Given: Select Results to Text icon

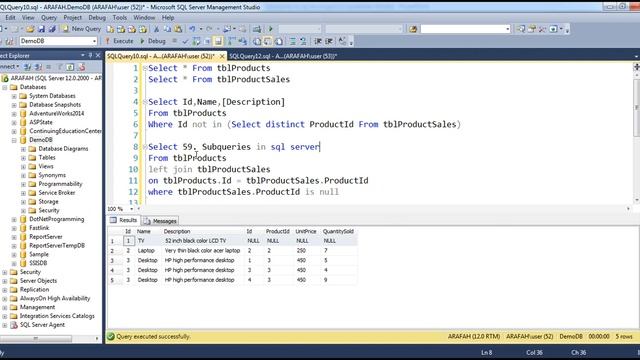Looking at the screenshot, I should coord(257,41).
